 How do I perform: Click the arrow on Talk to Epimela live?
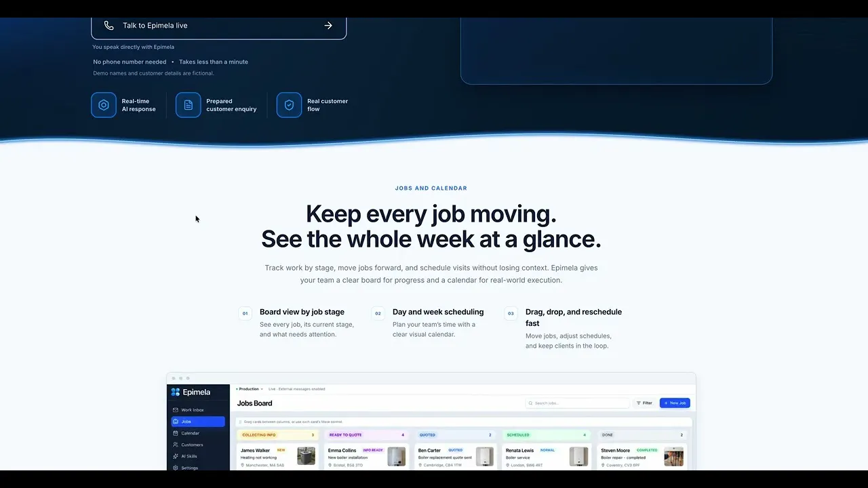click(x=328, y=26)
